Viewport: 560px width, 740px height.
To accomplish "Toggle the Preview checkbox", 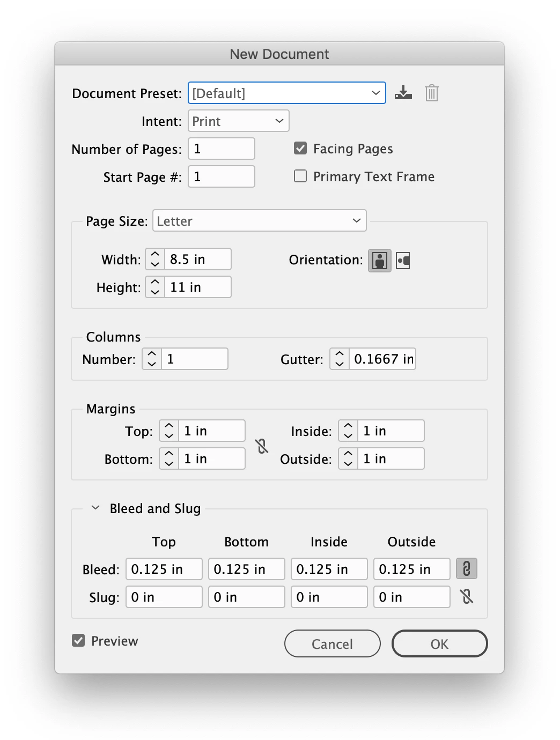I will pyautogui.click(x=78, y=640).
